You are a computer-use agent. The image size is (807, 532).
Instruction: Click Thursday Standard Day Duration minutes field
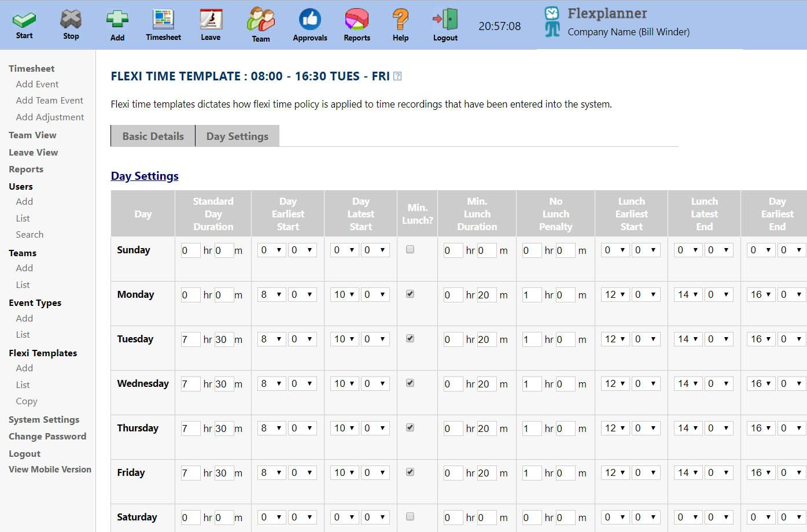224,428
